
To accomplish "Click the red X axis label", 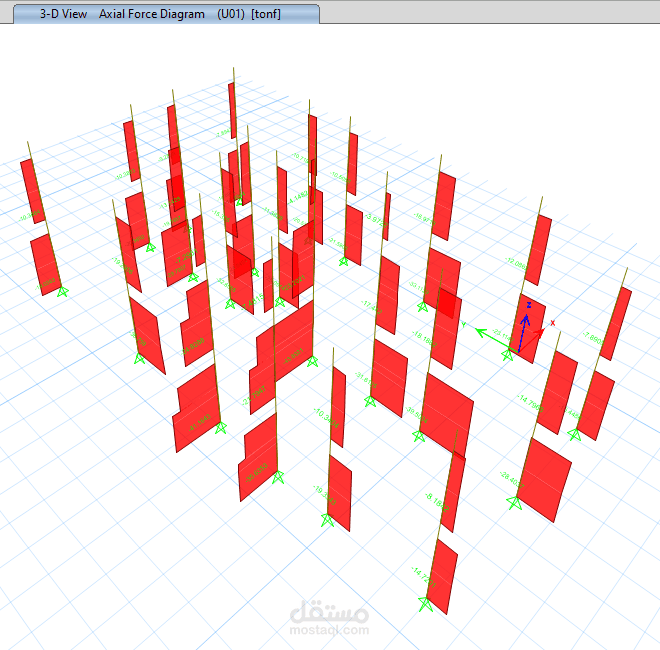I will [x=553, y=323].
